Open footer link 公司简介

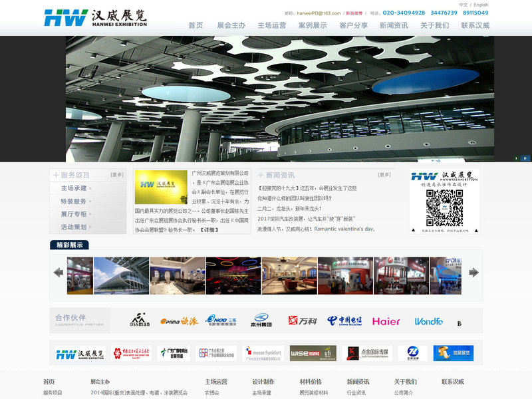pos(404,392)
